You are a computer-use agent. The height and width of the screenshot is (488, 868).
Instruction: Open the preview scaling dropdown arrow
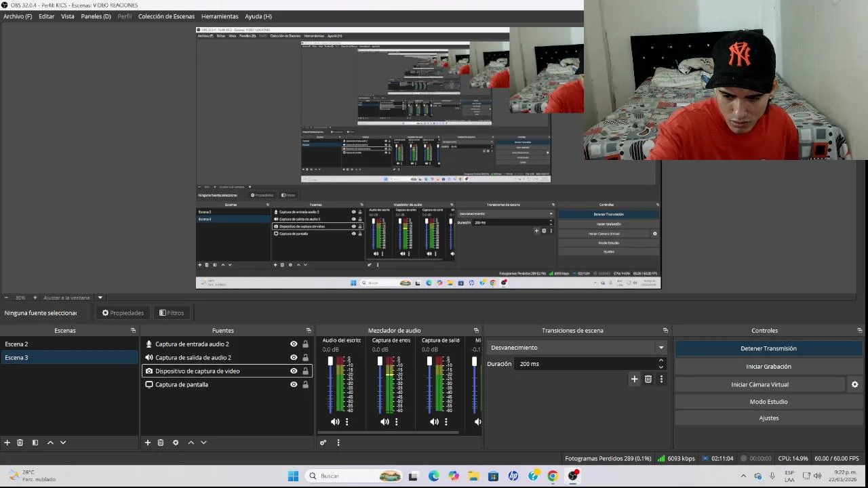pyautogui.click(x=100, y=298)
